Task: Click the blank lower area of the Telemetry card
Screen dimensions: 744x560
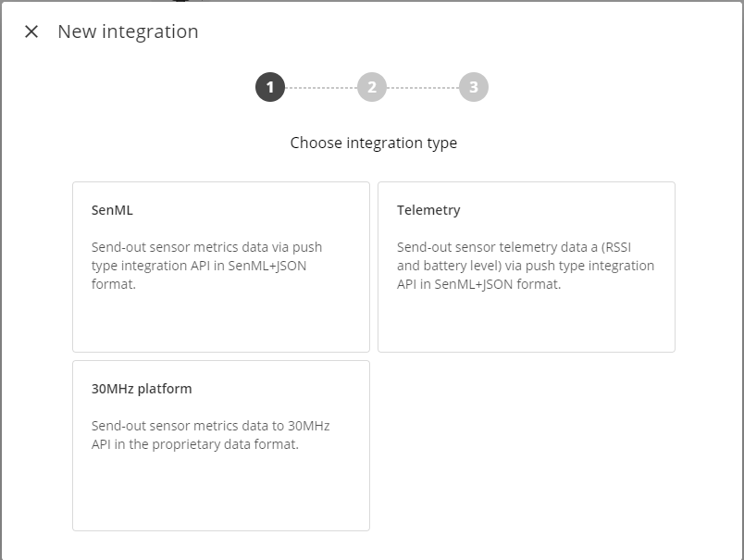Action: coord(527,324)
